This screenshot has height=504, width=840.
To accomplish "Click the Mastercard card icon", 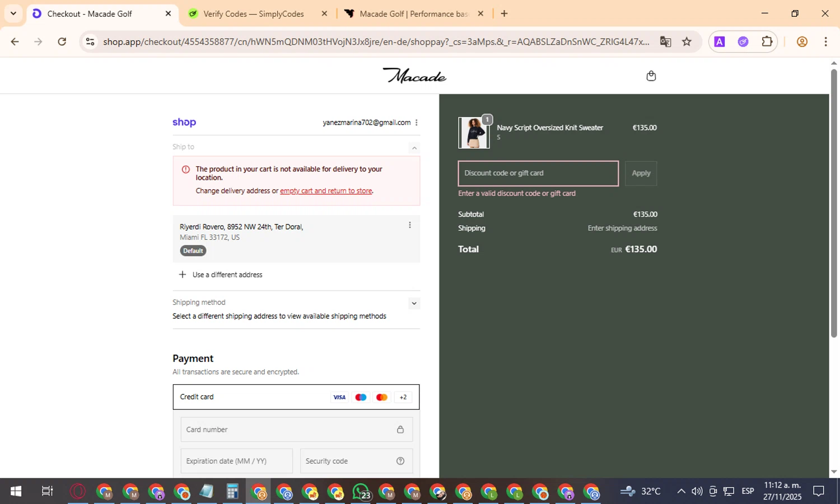I will pyautogui.click(x=382, y=397).
